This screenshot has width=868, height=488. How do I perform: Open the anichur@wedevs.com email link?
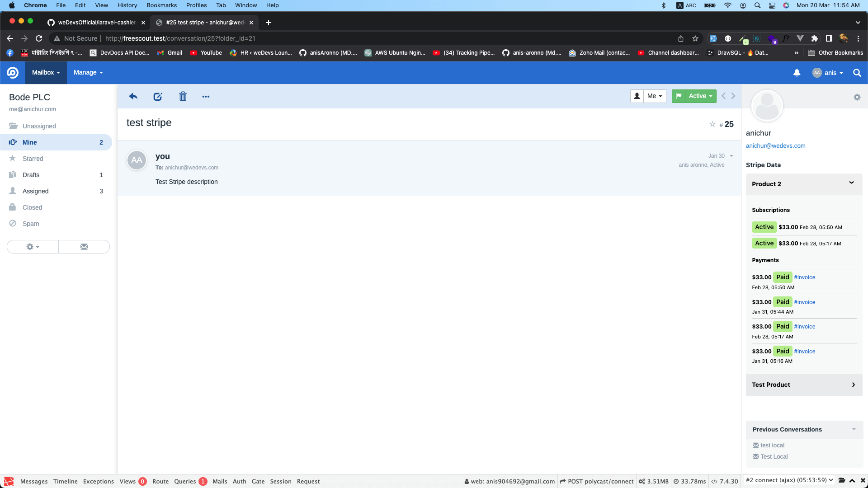pos(775,145)
